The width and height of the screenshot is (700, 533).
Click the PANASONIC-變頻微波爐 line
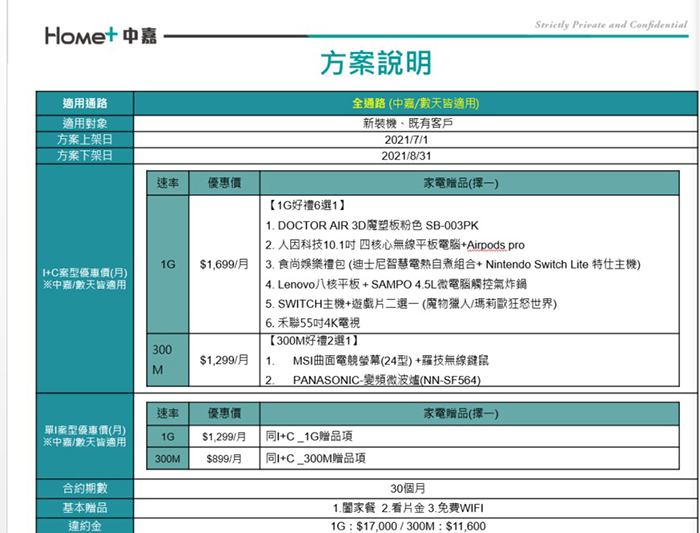pyautogui.click(x=373, y=380)
